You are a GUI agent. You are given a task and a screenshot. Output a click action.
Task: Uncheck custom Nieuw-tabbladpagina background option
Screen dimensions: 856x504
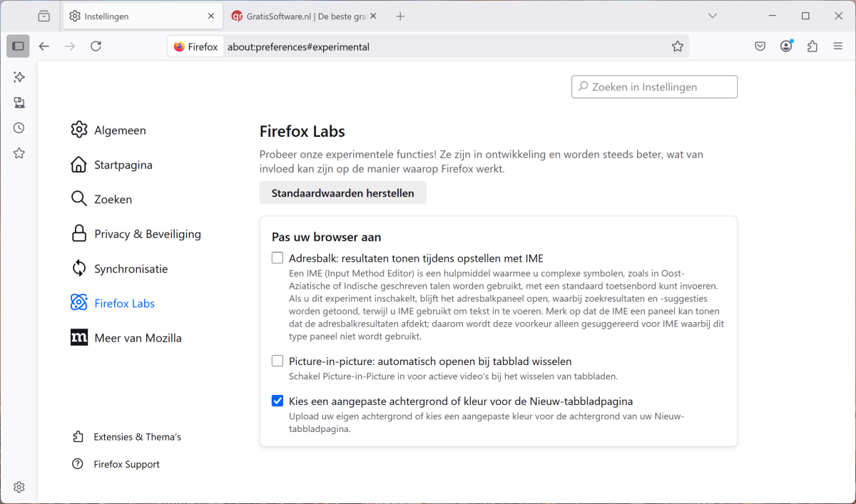(277, 401)
